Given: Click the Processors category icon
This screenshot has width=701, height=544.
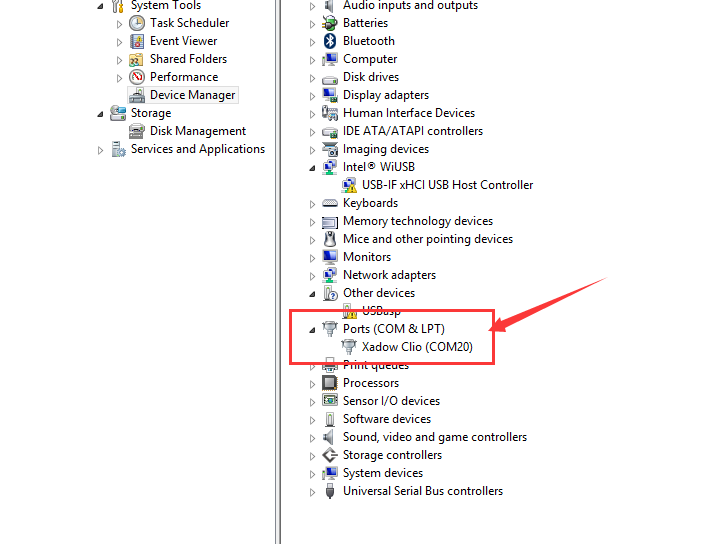Looking at the screenshot, I should [x=330, y=383].
